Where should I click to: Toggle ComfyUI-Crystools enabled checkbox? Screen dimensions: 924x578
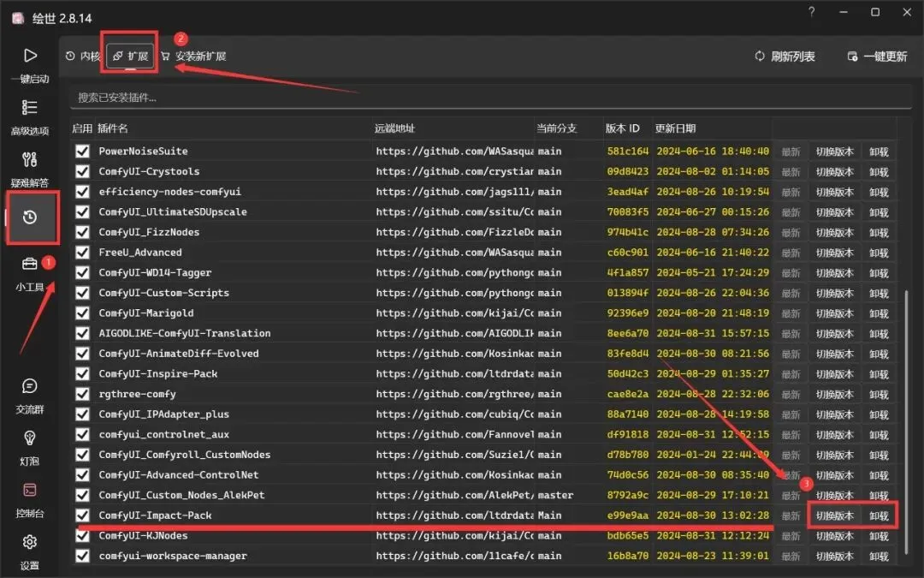pyautogui.click(x=82, y=171)
